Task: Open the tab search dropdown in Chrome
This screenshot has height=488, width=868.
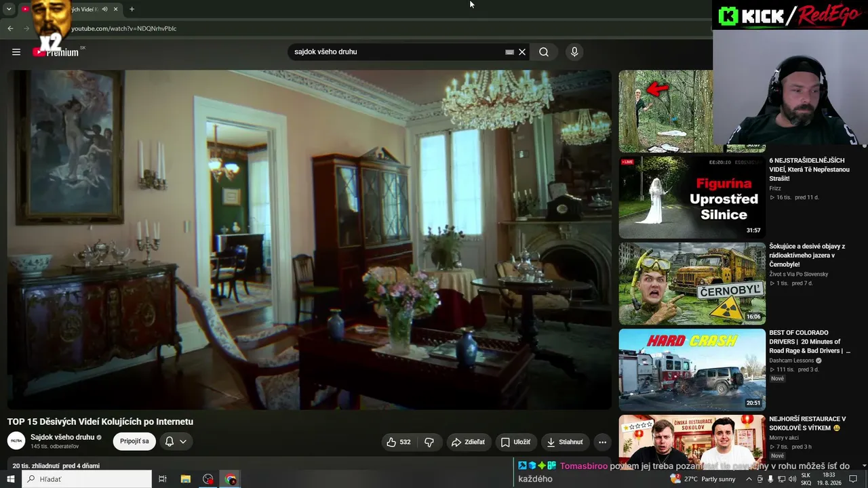Action: tap(9, 9)
